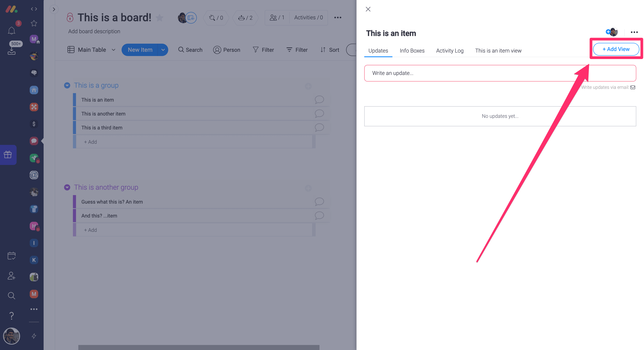The image size is (644, 350).
Task: Open the red tools workspace icon
Action: [34, 107]
